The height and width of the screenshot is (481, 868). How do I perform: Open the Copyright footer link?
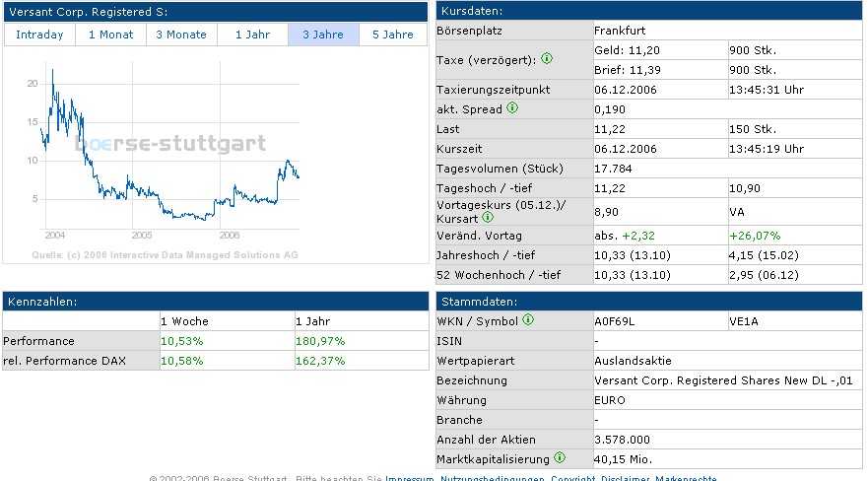(x=572, y=478)
